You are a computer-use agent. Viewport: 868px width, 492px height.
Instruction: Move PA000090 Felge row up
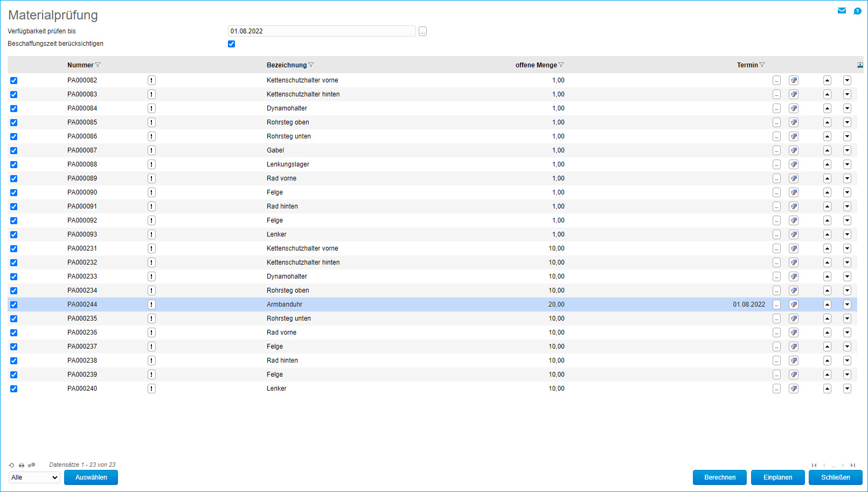pos(827,192)
